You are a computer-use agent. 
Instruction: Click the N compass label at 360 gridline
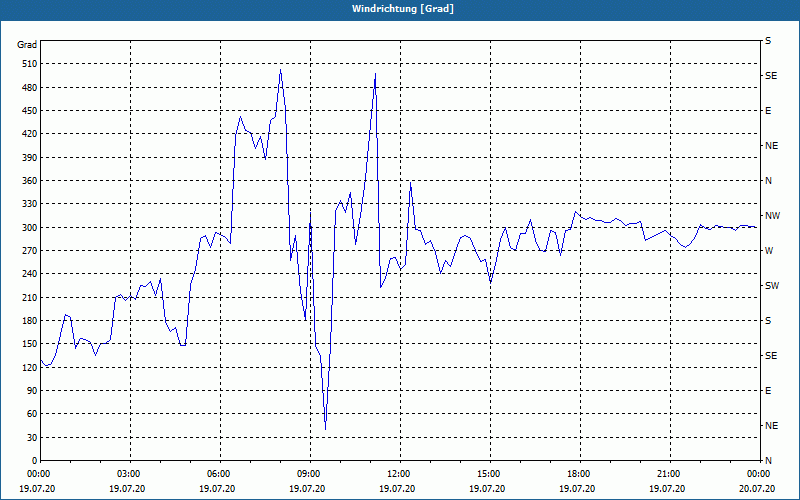(x=769, y=181)
